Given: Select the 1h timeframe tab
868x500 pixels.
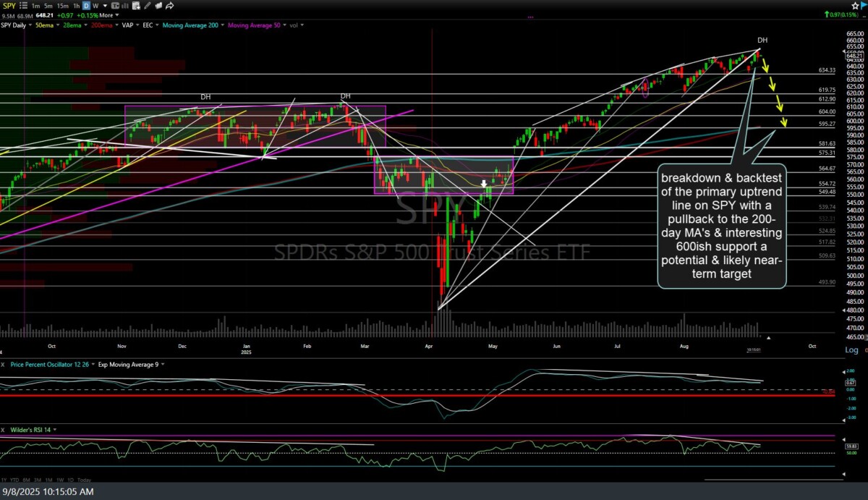Looking at the screenshot, I should click(77, 5).
